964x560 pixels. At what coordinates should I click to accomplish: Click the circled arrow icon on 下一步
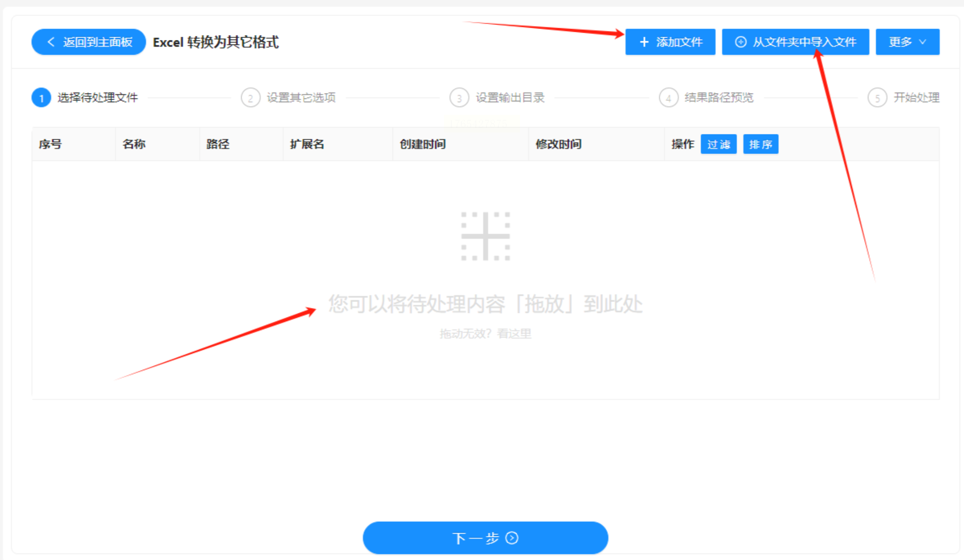[x=512, y=538]
